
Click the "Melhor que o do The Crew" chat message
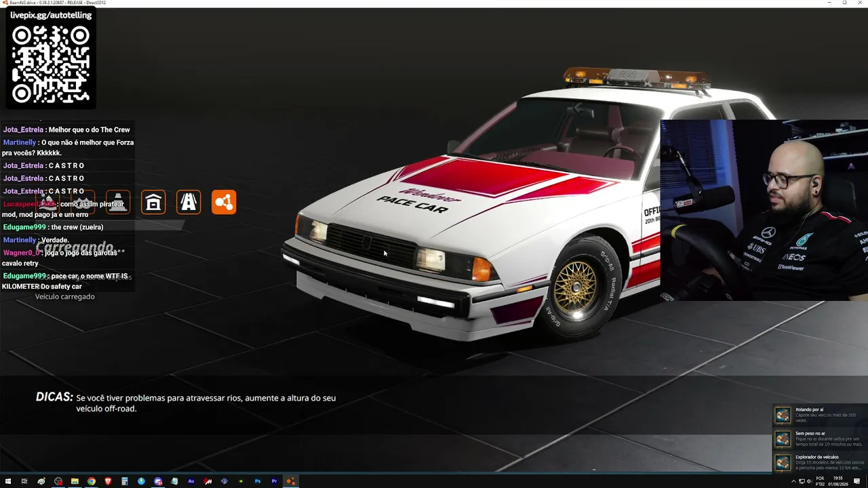(66, 129)
